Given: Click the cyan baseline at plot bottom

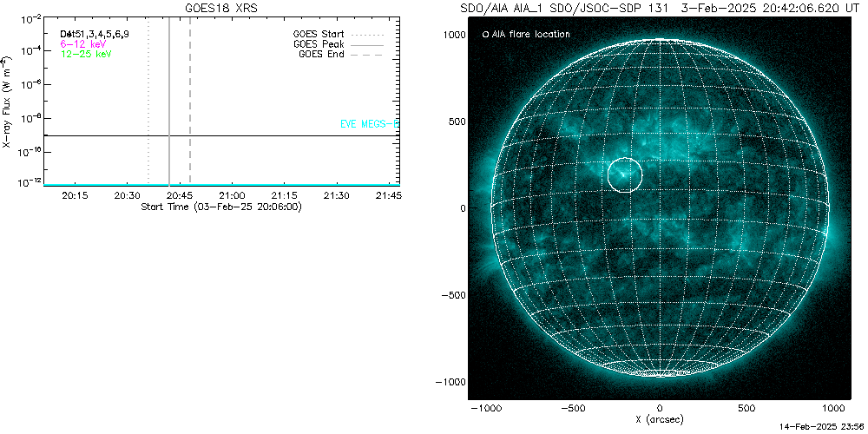Looking at the screenshot, I should [220, 184].
